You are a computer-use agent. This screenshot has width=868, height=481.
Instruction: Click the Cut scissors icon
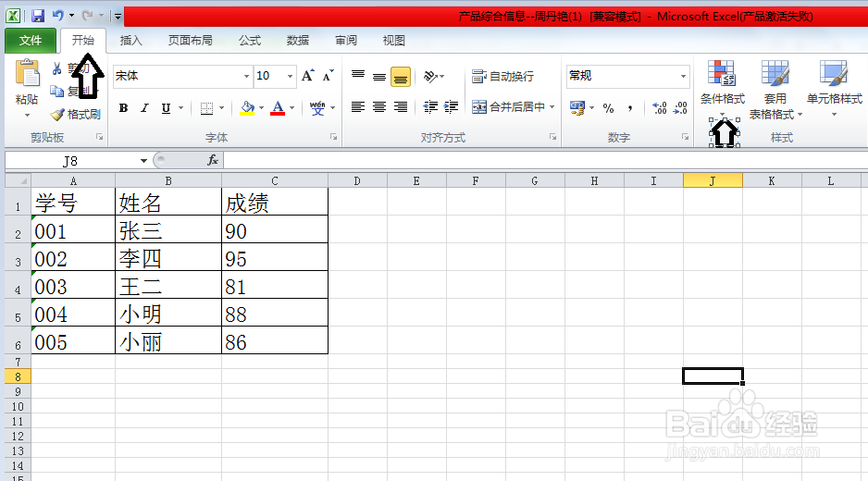(x=56, y=68)
